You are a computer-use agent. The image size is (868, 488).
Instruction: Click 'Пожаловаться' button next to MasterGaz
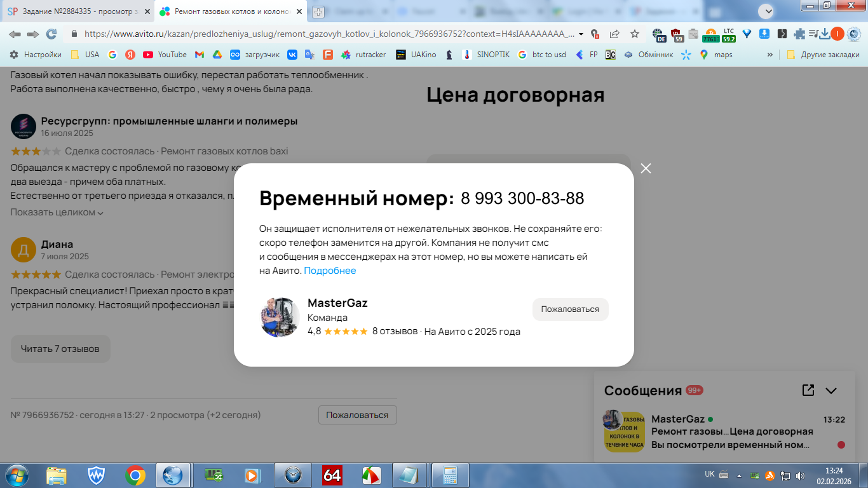pyautogui.click(x=570, y=309)
